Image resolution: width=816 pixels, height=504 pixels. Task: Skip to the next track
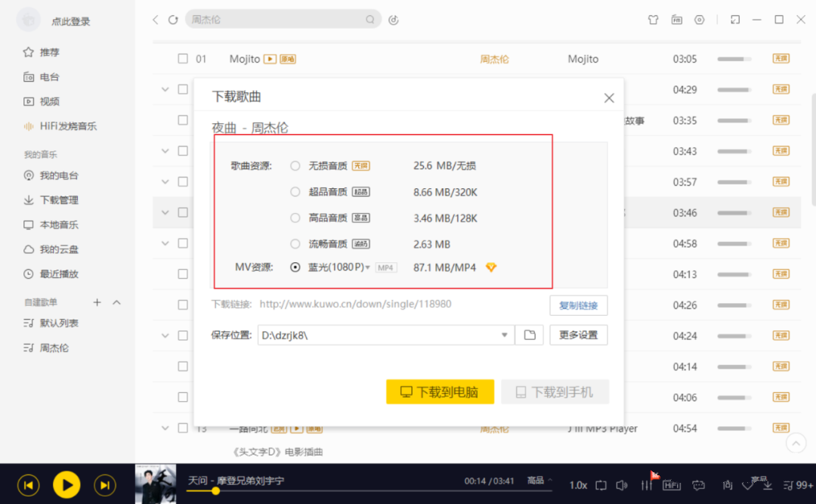(104, 485)
